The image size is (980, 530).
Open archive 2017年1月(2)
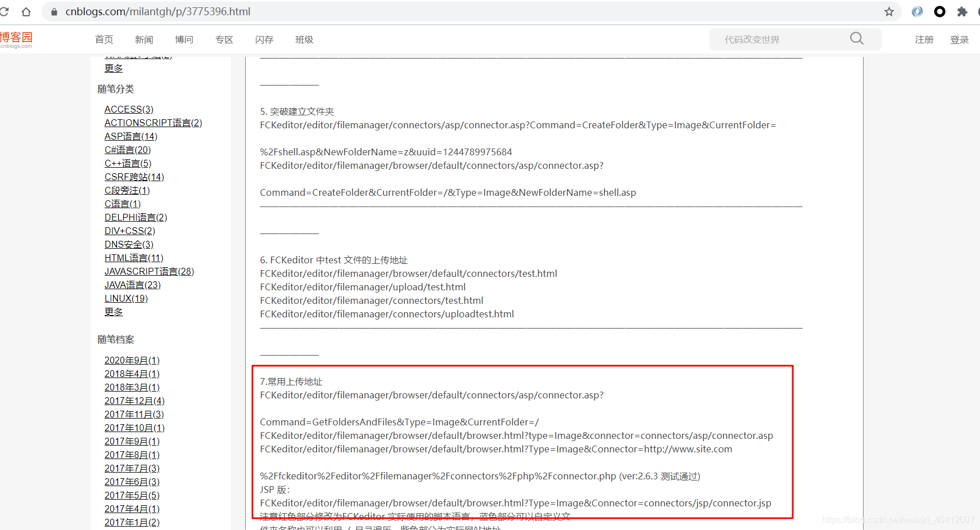[132, 522]
